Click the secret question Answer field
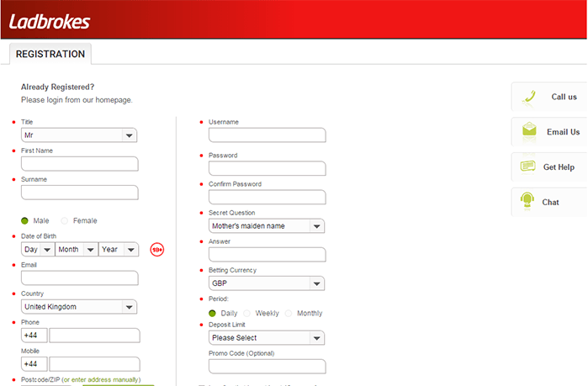This screenshot has height=386, width=588. (x=268, y=255)
